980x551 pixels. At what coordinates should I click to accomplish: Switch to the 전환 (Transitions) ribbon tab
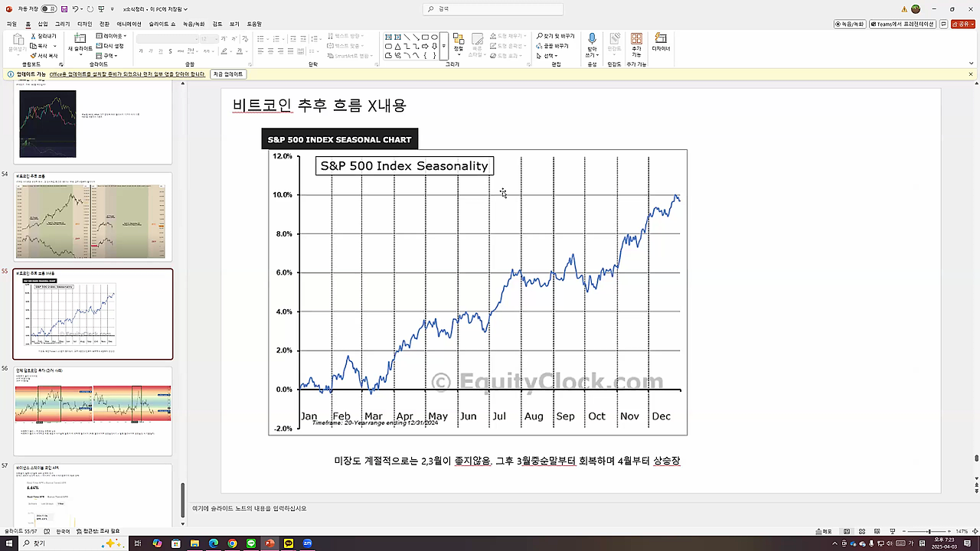coord(104,24)
